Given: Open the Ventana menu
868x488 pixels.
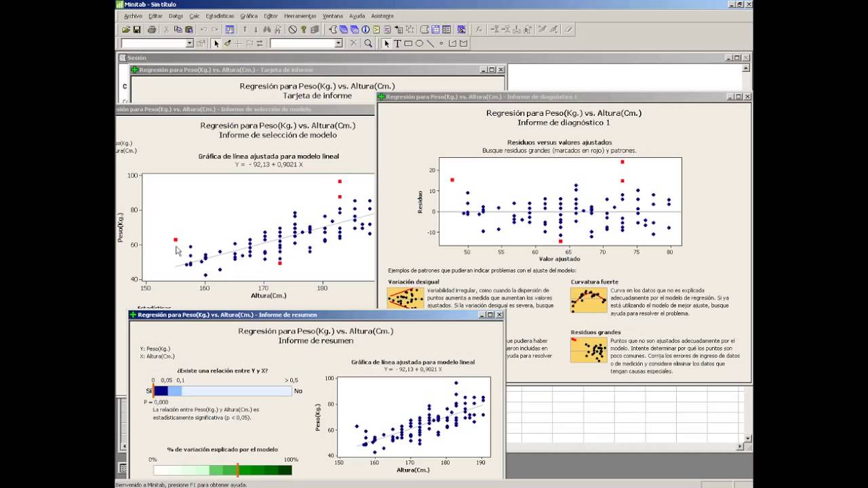Looking at the screenshot, I should click(x=332, y=16).
